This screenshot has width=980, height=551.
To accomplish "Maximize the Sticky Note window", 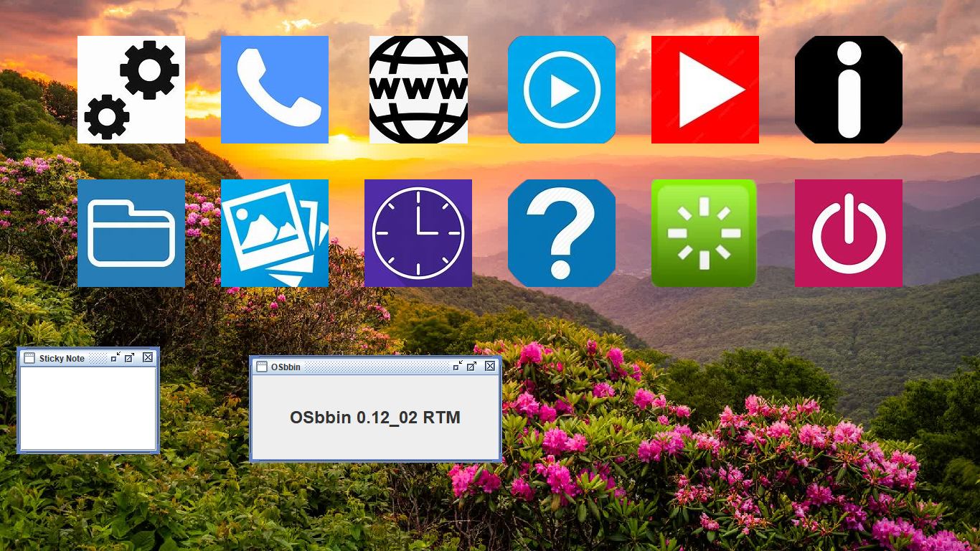I will (x=129, y=357).
